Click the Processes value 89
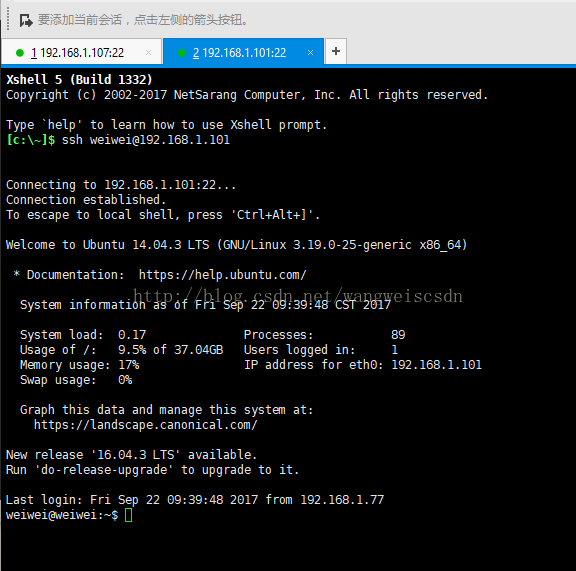The height and width of the screenshot is (571, 576). coord(398,335)
